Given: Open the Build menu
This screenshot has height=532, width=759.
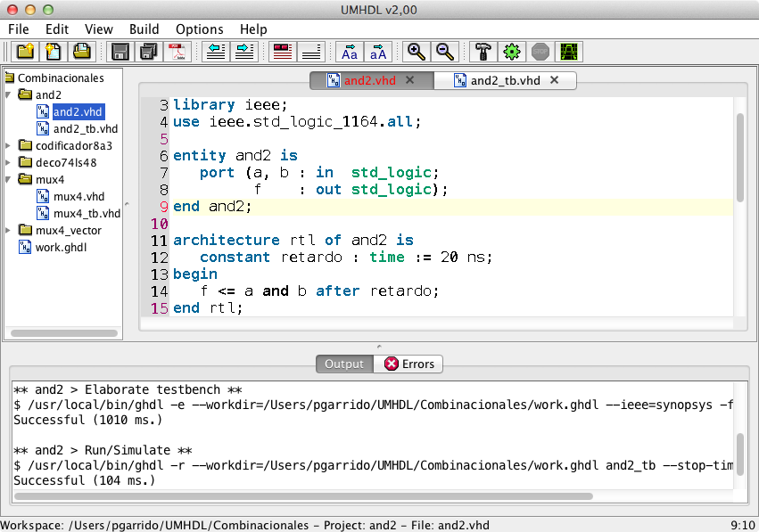Looking at the screenshot, I should point(144,29).
